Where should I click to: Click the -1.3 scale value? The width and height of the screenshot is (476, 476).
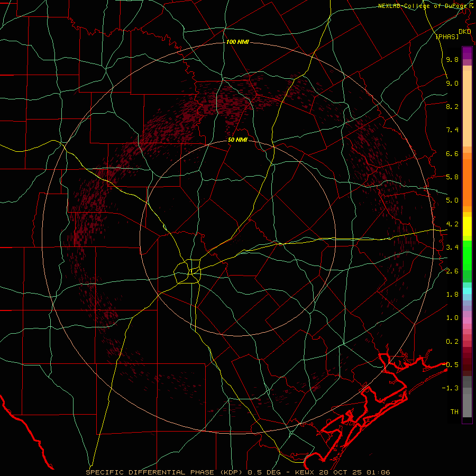click(450, 388)
